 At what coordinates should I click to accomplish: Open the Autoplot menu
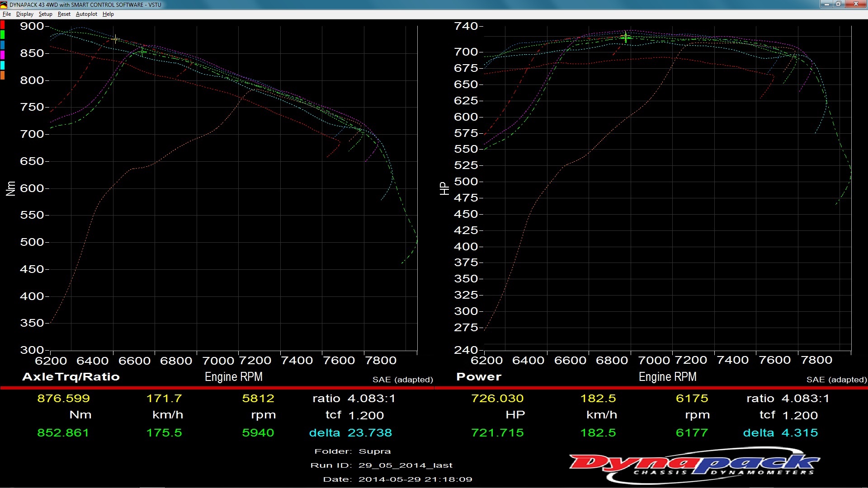(86, 14)
